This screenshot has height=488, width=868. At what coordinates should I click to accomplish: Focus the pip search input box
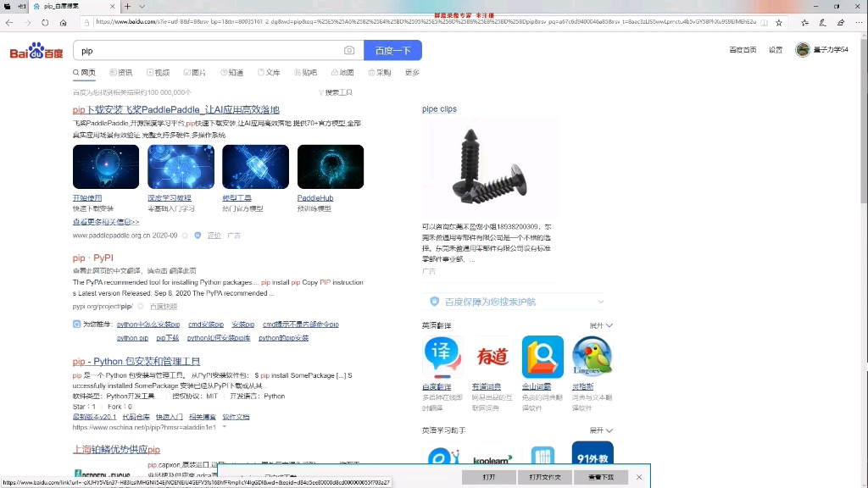(x=210, y=50)
